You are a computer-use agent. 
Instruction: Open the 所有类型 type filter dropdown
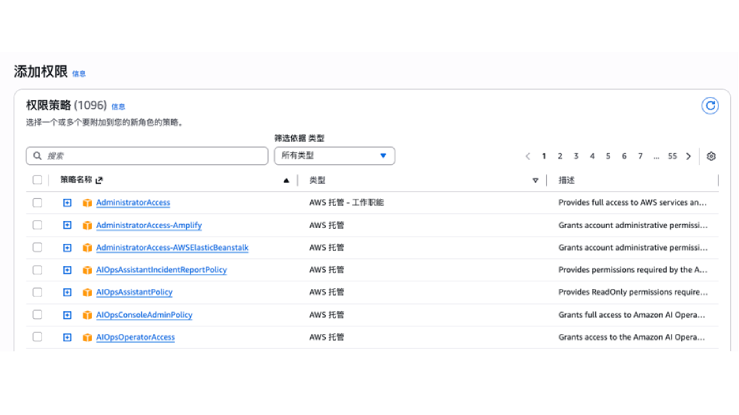(x=334, y=156)
